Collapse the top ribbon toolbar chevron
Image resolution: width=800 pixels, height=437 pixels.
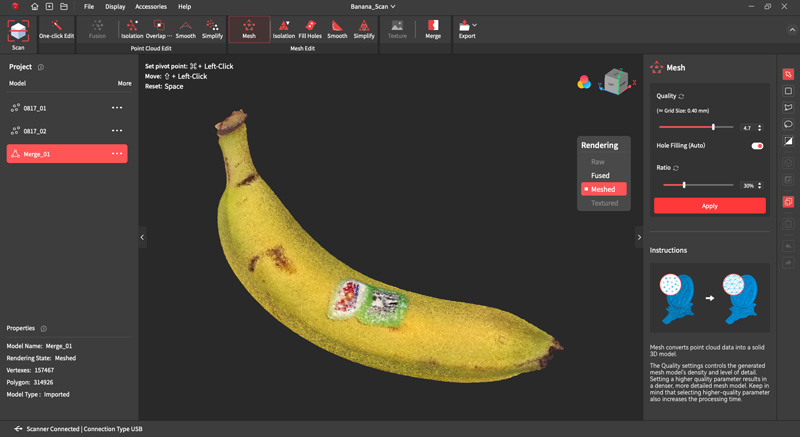(792, 30)
